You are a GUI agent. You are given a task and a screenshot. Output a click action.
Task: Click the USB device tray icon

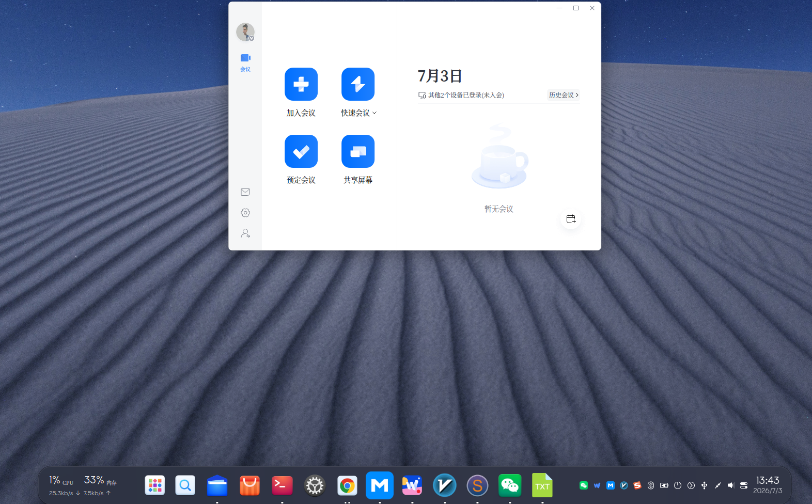click(705, 485)
